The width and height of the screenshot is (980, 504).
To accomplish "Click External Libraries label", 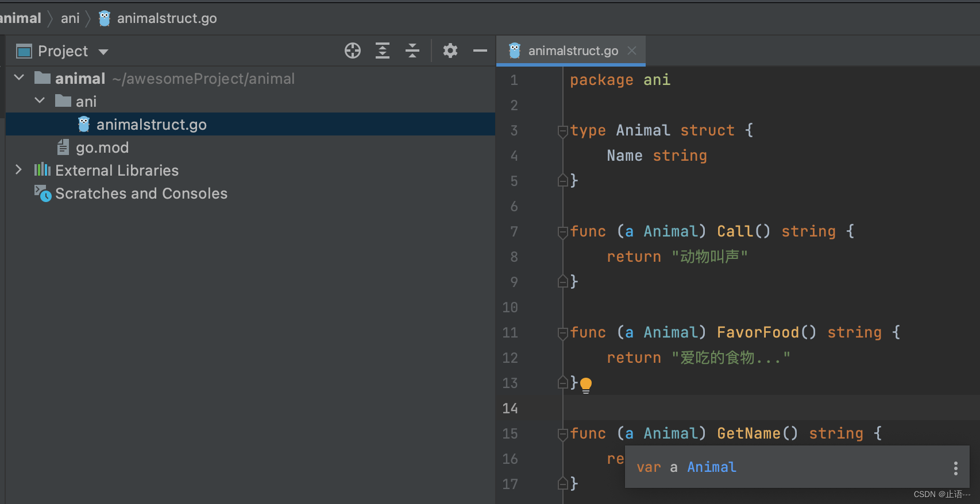I will [x=117, y=170].
